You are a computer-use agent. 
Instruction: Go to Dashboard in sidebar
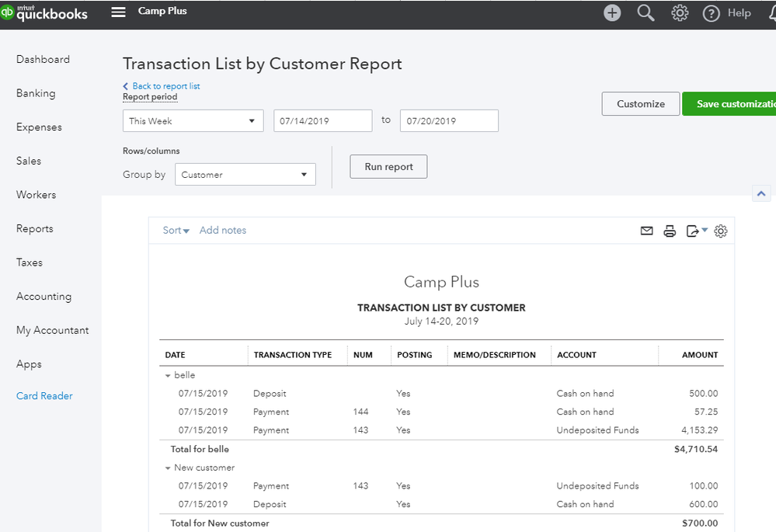43,59
